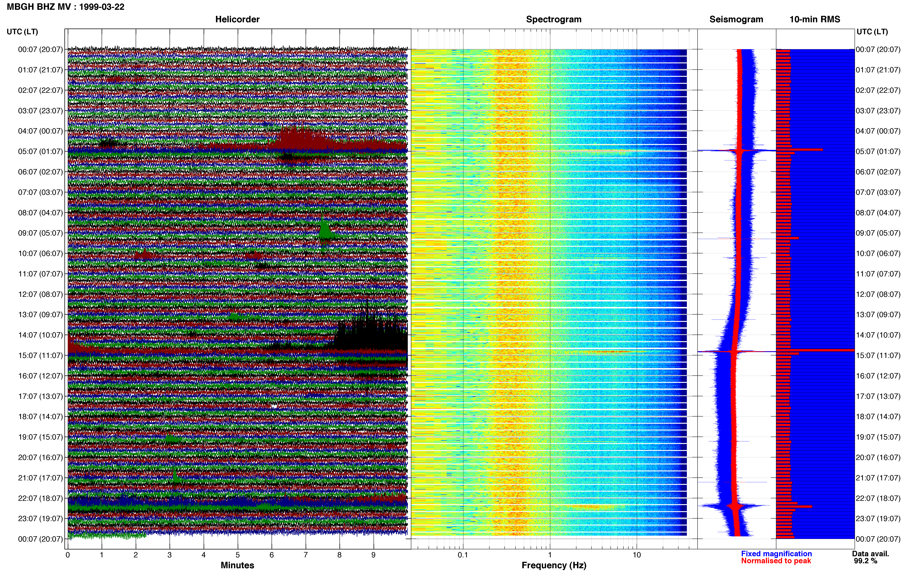Viewport: 924px width, 578px height.
Task: Click the '5' minute tick label
Action: [238, 555]
